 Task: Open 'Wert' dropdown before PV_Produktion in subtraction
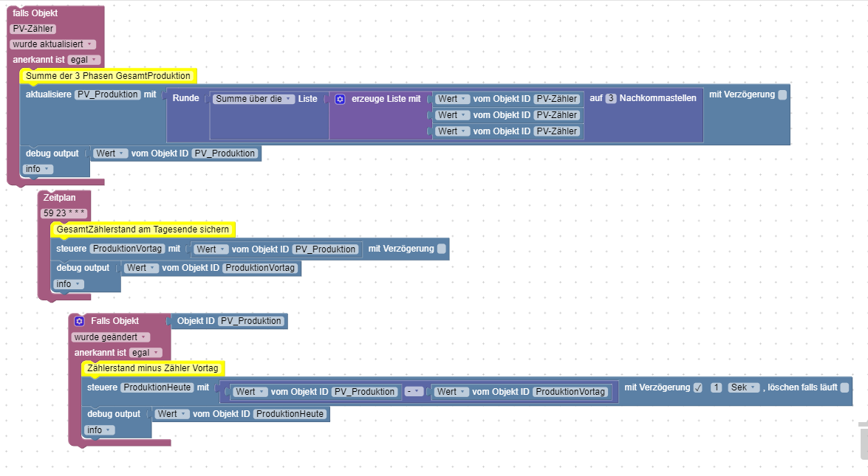[x=250, y=392]
